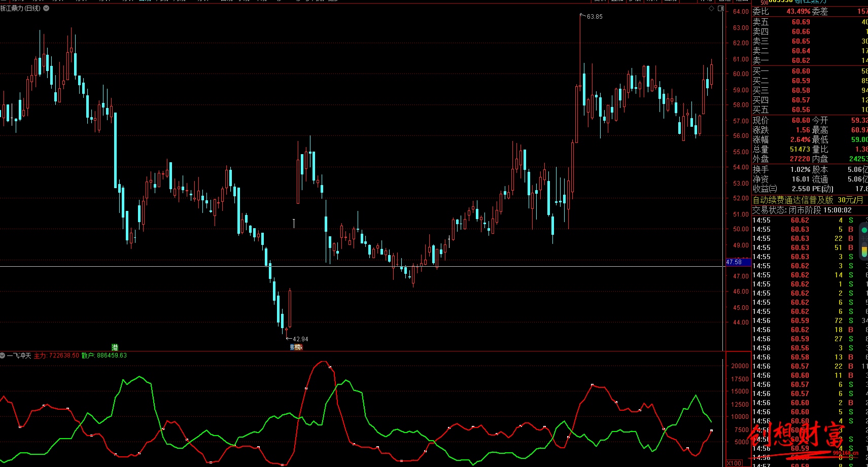Click the 收益(三) earnings label
868x467 pixels.
765,189
